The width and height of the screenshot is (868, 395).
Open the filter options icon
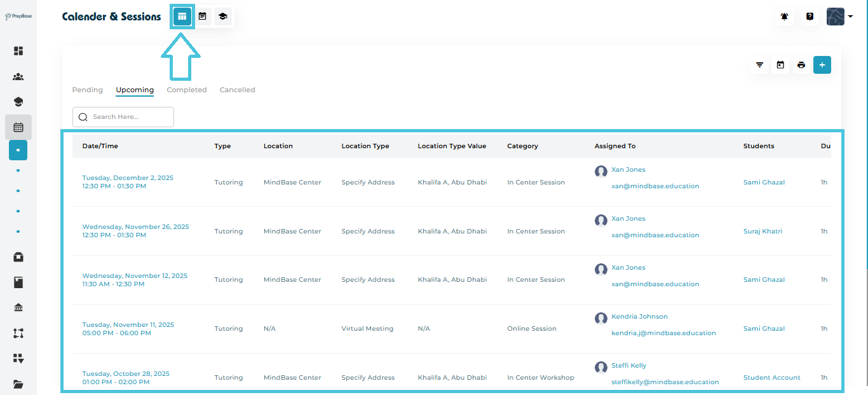coord(759,65)
